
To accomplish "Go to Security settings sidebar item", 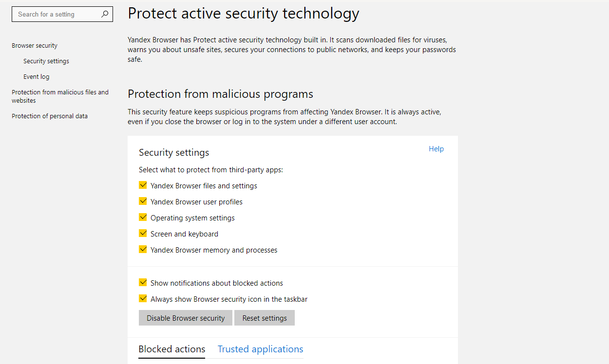I will click(46, 61).
